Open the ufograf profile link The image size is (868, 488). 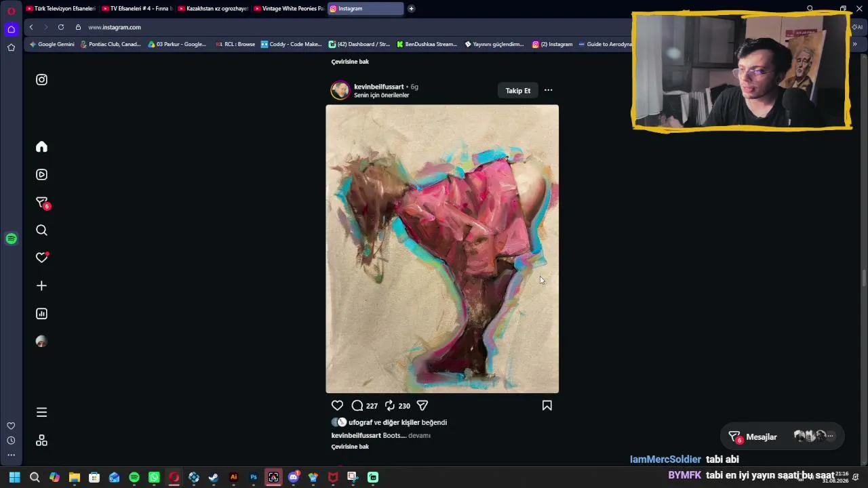point(360,422)
